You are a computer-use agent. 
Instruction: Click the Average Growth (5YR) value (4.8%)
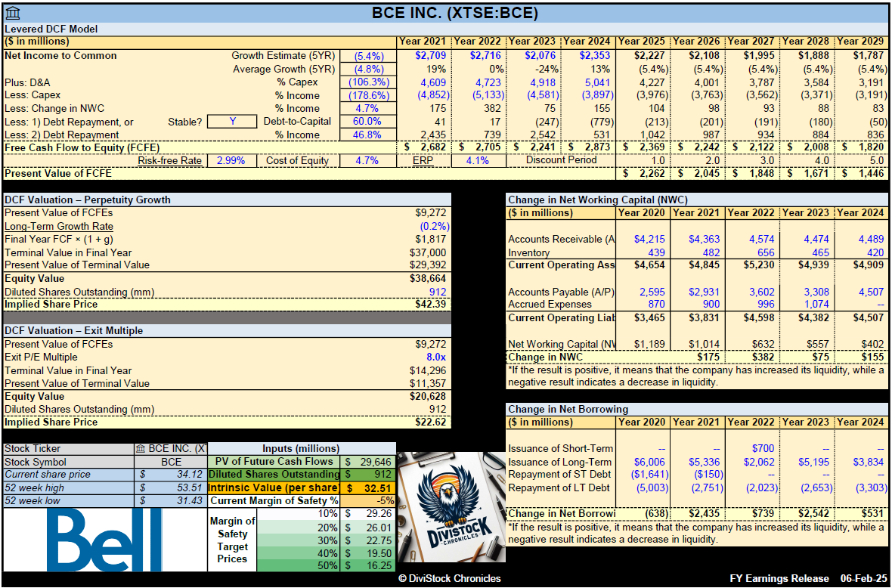pyautogui.click(x=367, y=69)
